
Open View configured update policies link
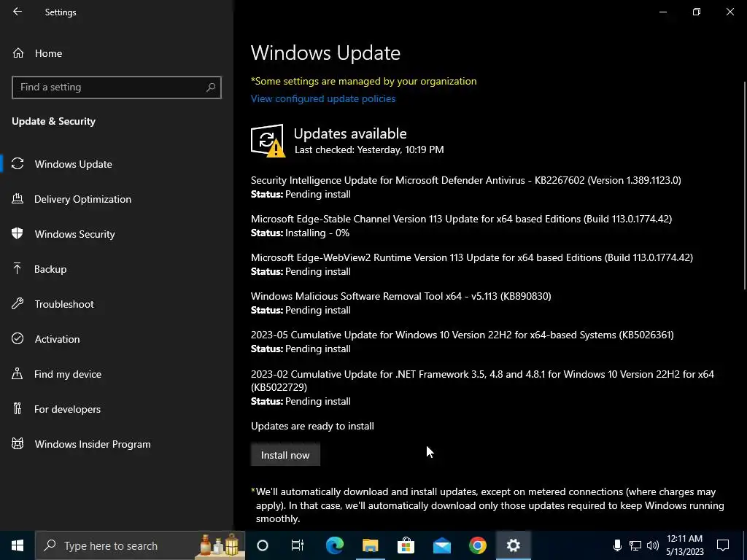[323, 98]
